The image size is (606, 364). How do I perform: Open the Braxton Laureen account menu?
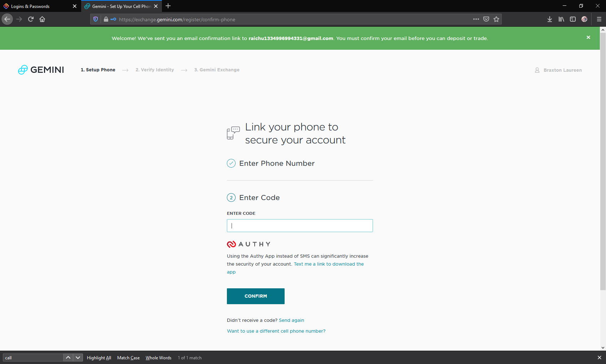point(558,70)
